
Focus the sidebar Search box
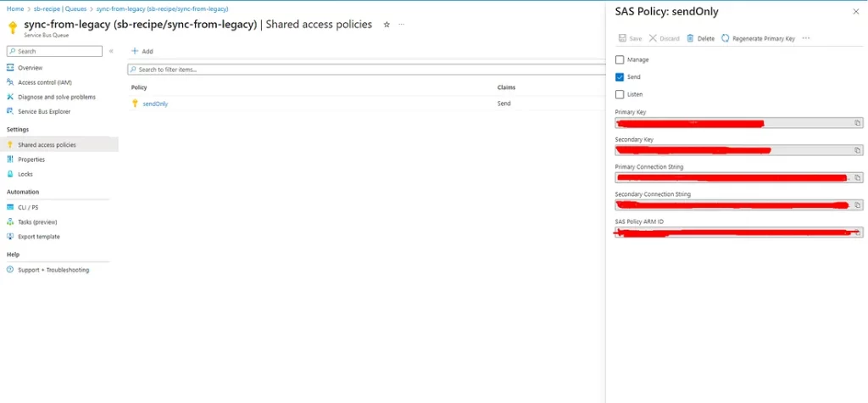pyautogui.click(x=54, y=51)
